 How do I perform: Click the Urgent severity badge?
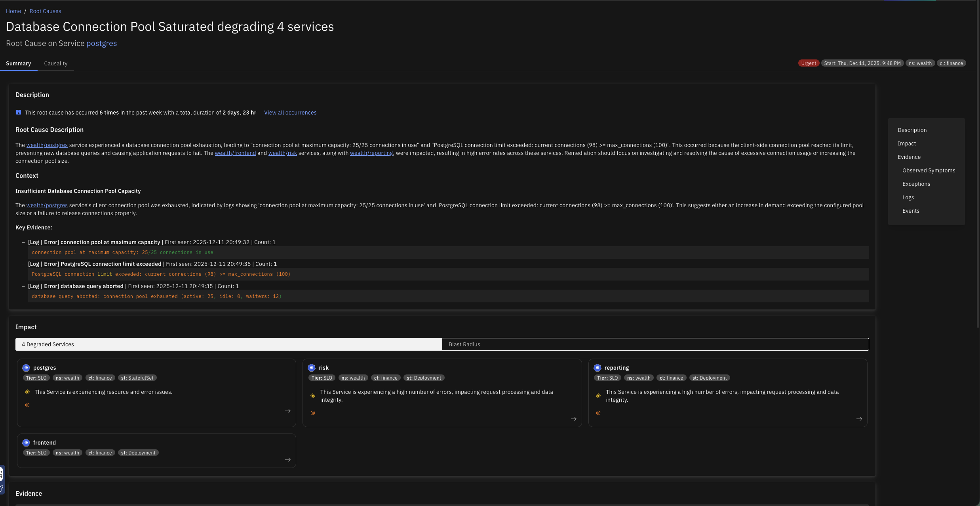point(808,63)
